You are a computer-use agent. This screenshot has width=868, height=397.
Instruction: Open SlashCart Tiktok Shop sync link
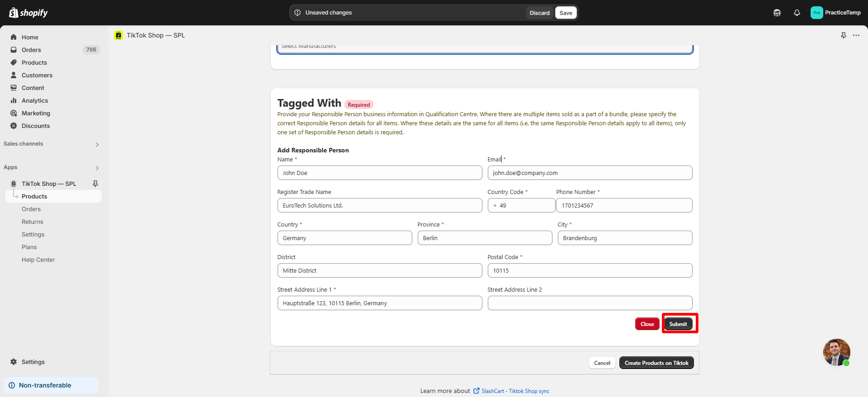coord(515,391)
